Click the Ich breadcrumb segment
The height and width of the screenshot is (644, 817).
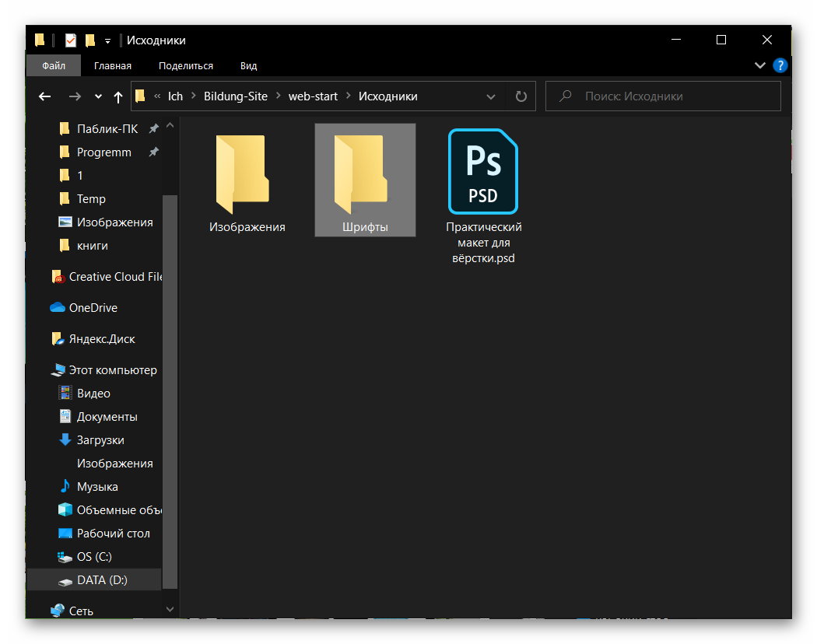(175, 96)
